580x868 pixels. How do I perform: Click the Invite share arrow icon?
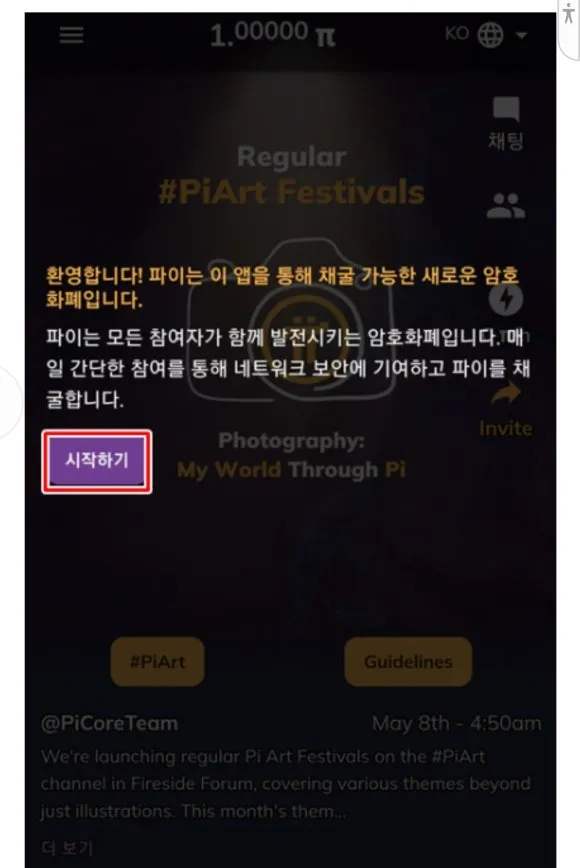(506, 394)
